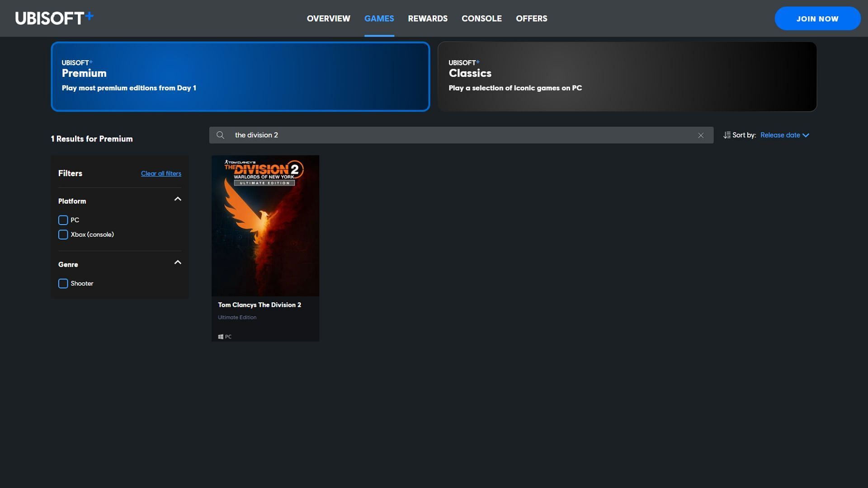868x488 pixels.
Task: Click the Tom Clancys The Division 2 title
Action: pyautogui.click(x=259, y=305)
